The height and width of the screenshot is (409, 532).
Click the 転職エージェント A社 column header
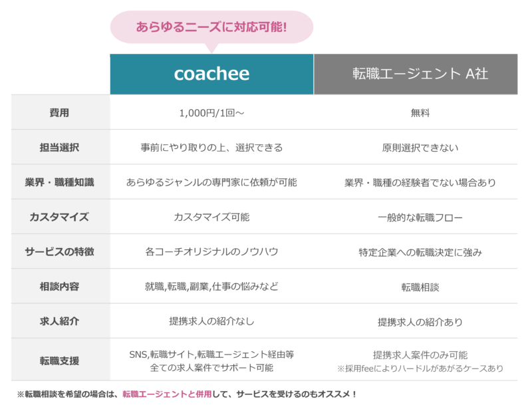click(416, 74)
